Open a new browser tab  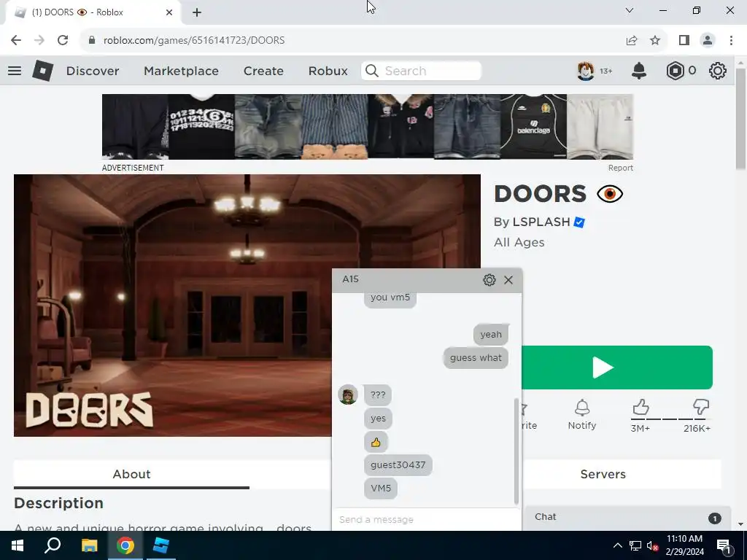tap(197, 12)
